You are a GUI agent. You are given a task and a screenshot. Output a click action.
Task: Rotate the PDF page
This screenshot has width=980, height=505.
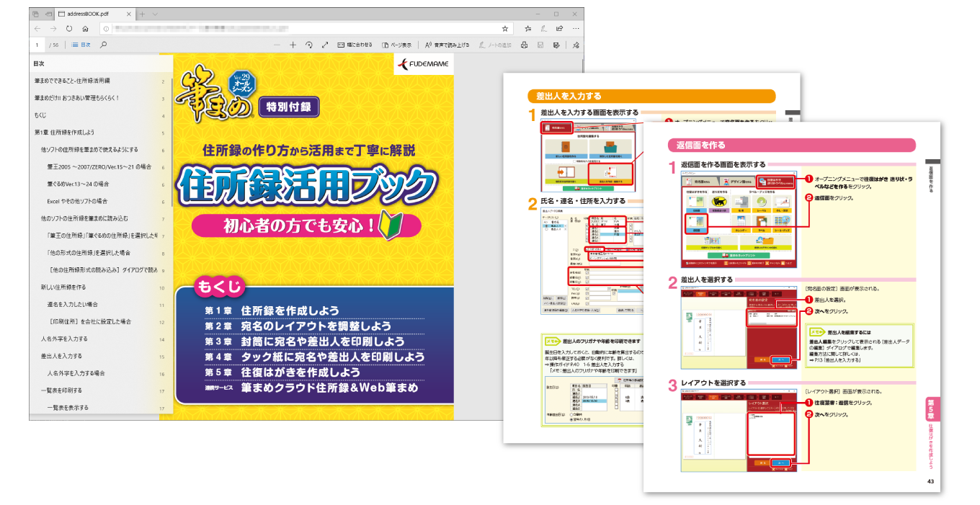tap(308, 45)
